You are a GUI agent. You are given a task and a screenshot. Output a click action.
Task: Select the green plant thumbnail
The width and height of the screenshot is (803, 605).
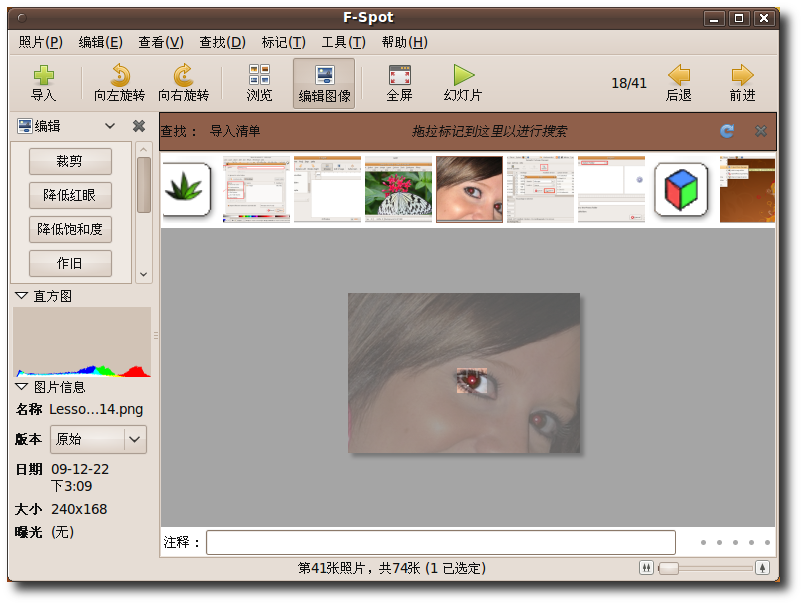(187, 189)
